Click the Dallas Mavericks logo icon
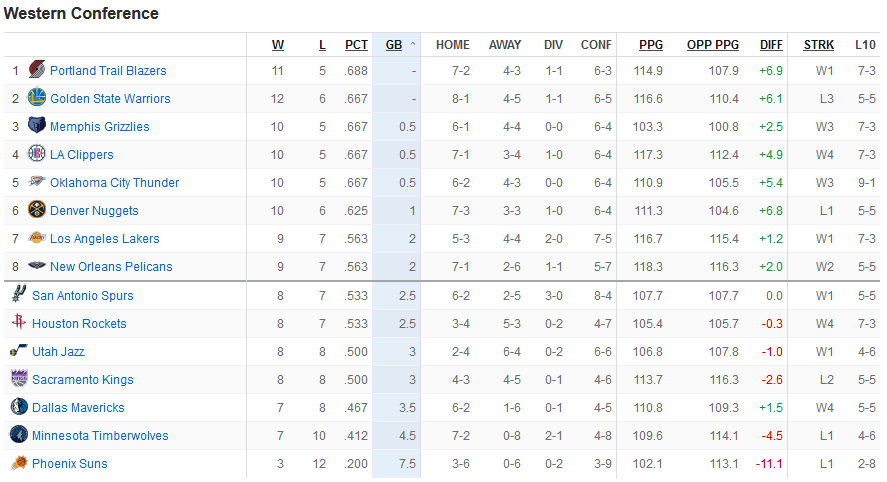Image resolution: width=887 pixels, height=482 pixels. (x=19, y=408)
